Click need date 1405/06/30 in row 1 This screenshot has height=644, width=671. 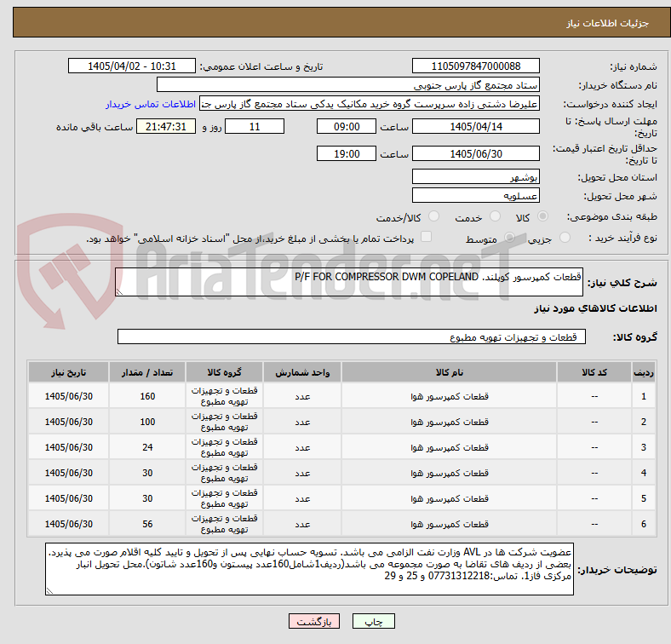pos(68,396)
